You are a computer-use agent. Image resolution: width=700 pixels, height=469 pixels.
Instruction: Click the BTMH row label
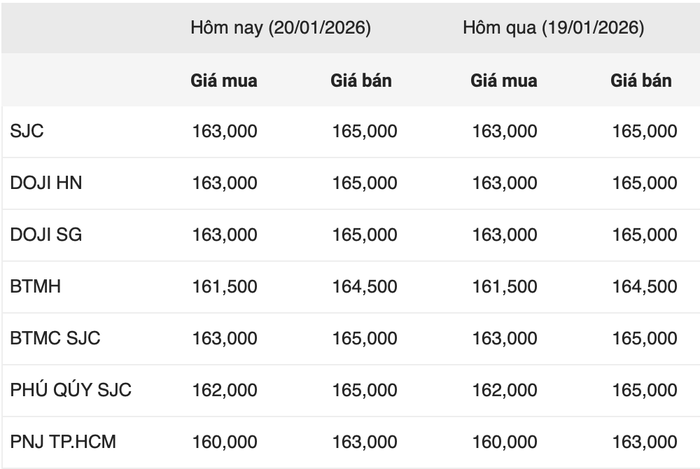tap(35, 287)
